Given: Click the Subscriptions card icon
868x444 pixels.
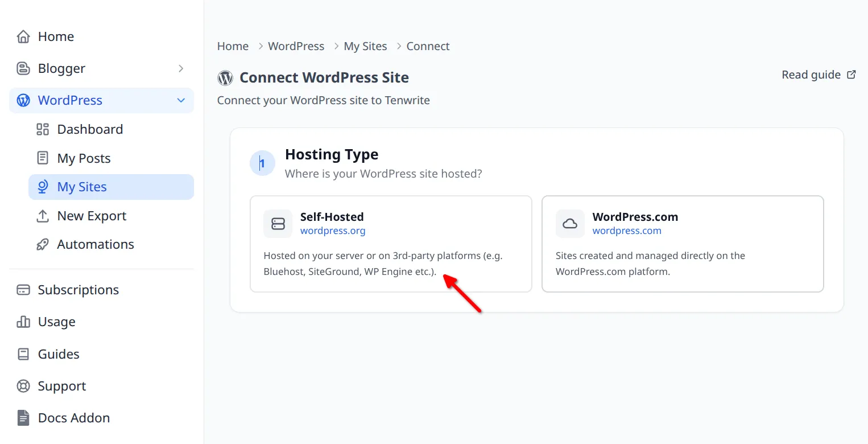Looking at the screenshot, I should (23, 290).
